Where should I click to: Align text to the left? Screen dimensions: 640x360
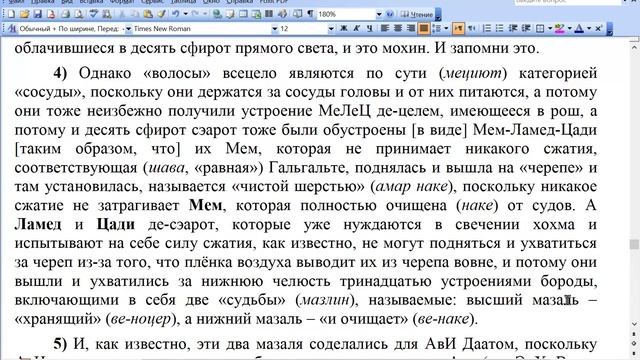[x=384, y=28]
